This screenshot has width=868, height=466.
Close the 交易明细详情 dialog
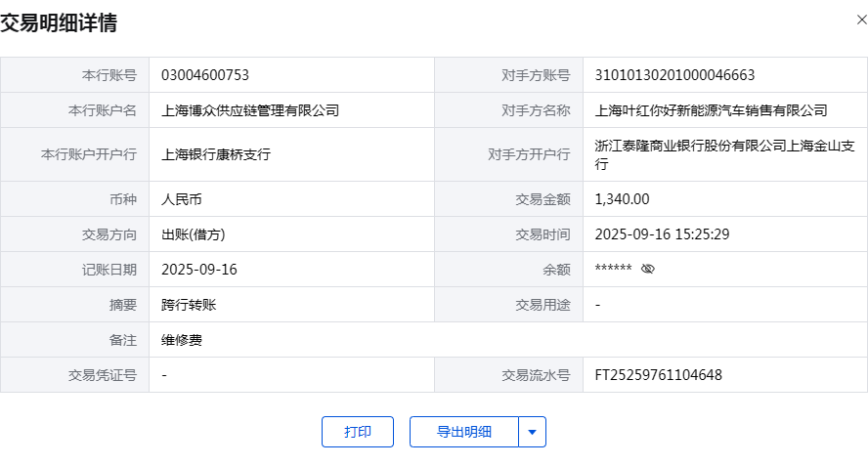[x=860, y=19]
